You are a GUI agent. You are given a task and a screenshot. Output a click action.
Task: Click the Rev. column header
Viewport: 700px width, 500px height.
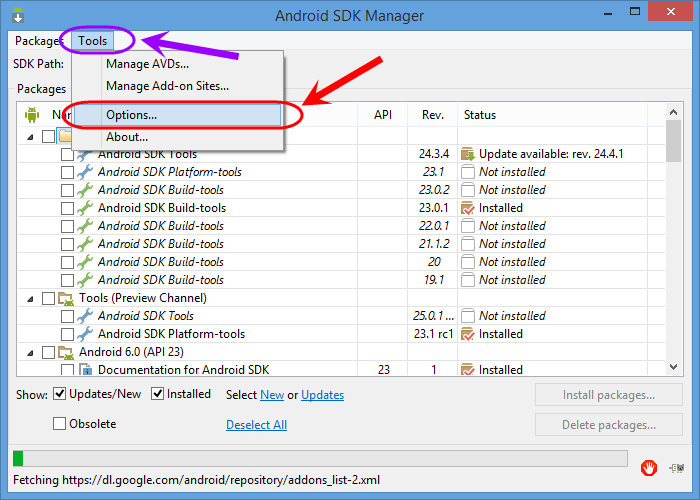coord(433,115)
